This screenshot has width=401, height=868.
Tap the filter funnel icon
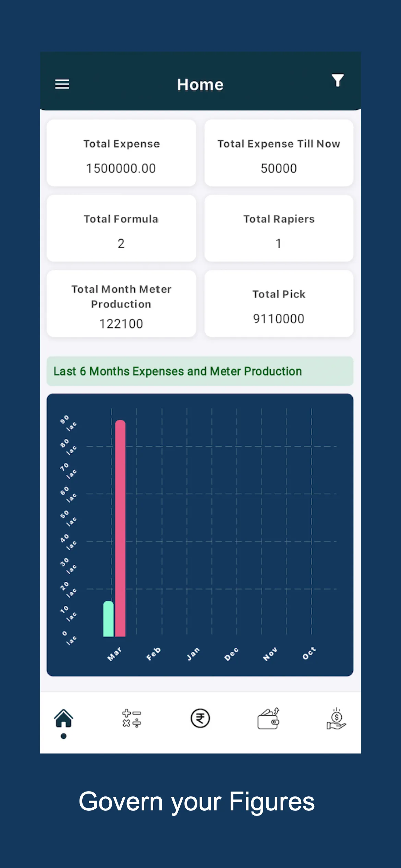coord(338,80)
